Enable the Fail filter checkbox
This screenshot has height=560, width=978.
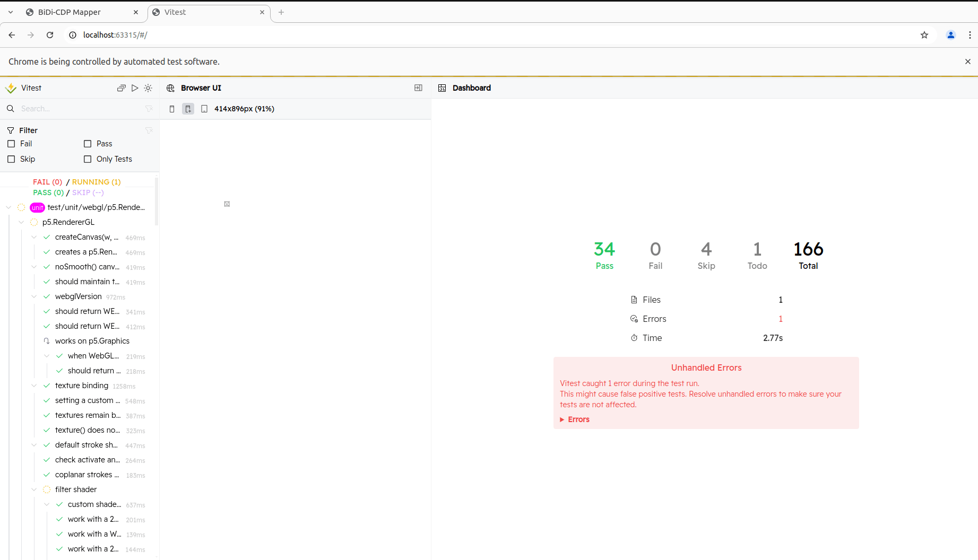tap(11, 144)
